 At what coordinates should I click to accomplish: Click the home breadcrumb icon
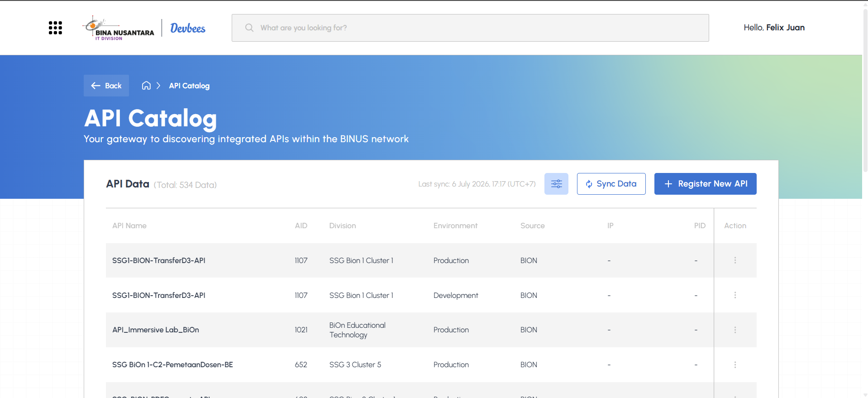pos(146,86)
